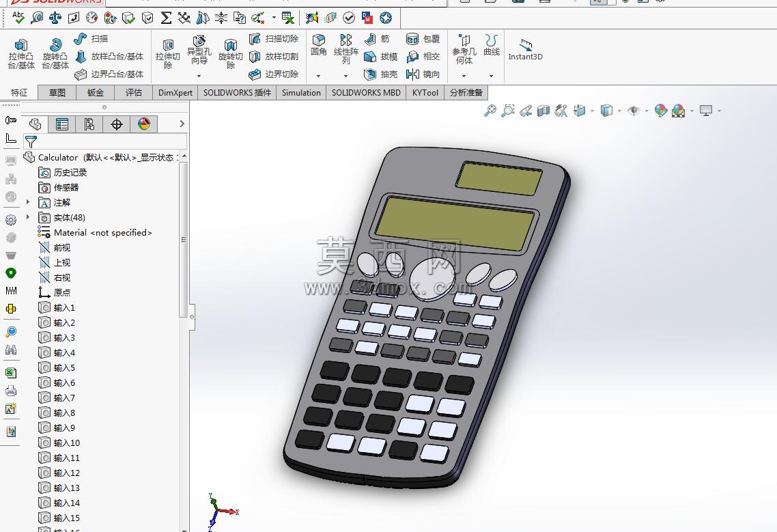Click Edit Appearance color ball icon

click(x=660, y=111)
